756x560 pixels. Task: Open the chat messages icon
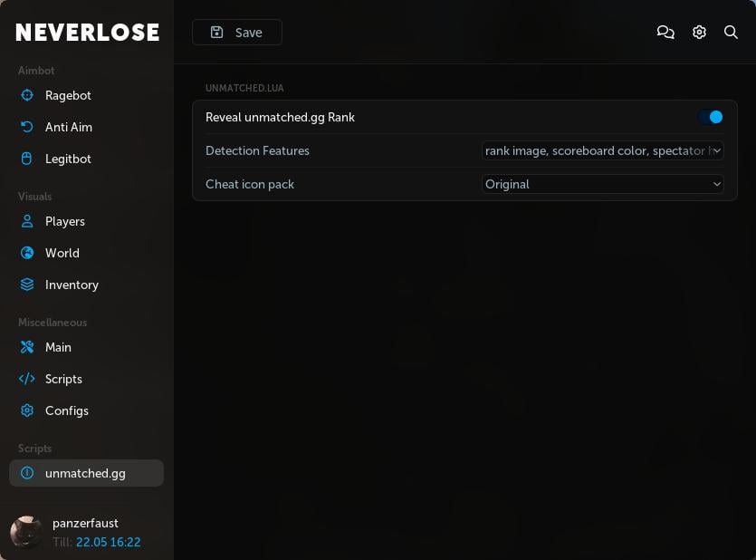[665, 32]
